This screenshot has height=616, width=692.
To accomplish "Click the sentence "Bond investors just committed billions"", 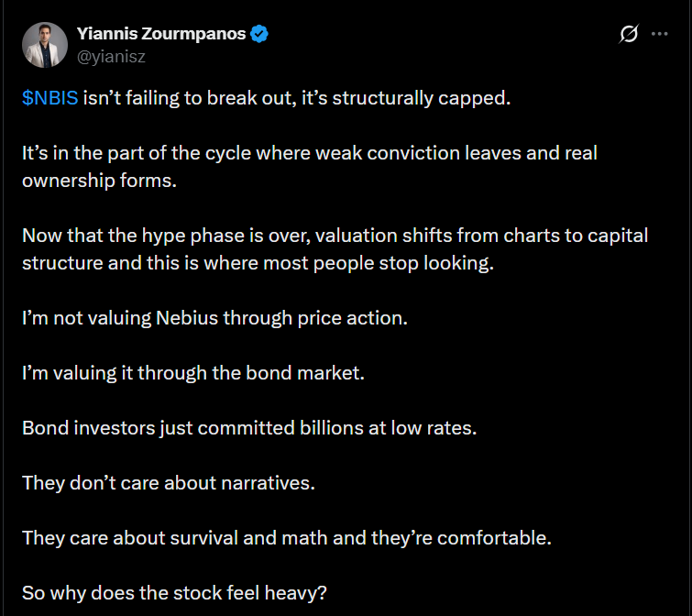I will click(x=248, y=428).
